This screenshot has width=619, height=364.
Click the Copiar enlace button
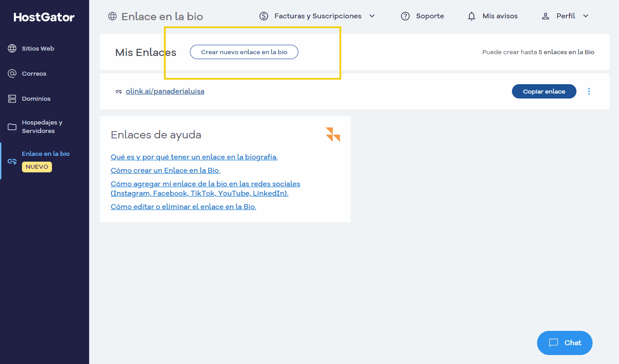click(544, 91)
